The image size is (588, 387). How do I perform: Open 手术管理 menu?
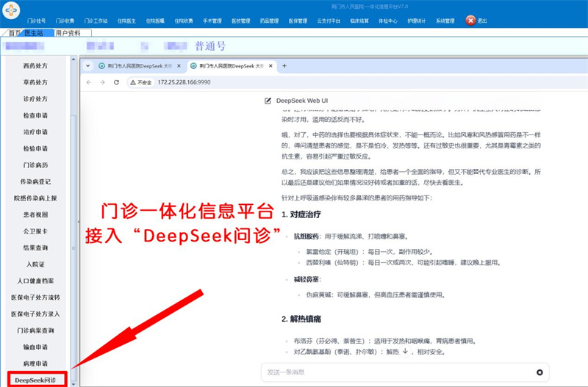tap(212, 21)
